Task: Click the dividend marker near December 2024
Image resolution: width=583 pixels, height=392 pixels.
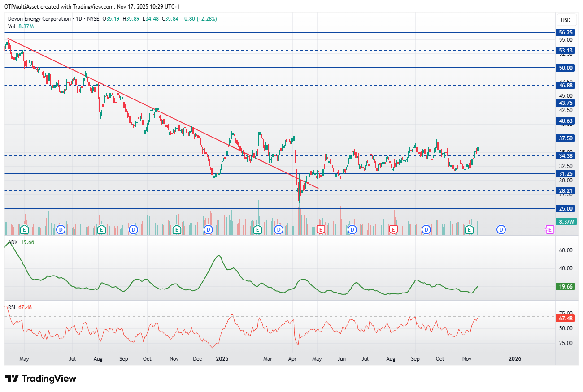Action: [208, 229]
